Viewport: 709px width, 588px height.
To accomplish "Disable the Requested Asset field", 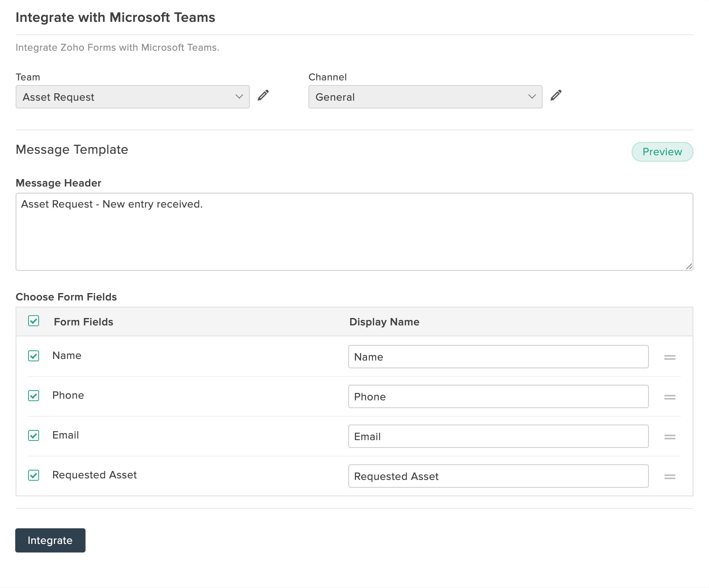I will coord(34,475).
